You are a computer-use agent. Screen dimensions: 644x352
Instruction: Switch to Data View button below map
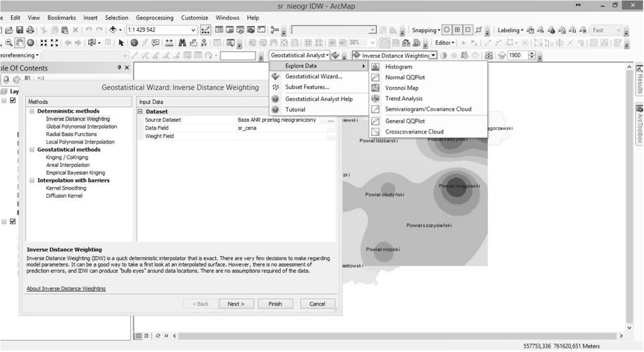(139, 336)
